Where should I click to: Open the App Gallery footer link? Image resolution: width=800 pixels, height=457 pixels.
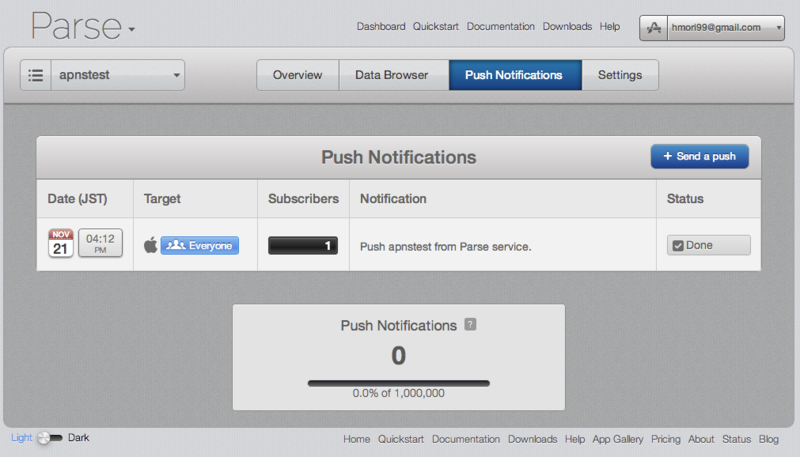[617, 439]
